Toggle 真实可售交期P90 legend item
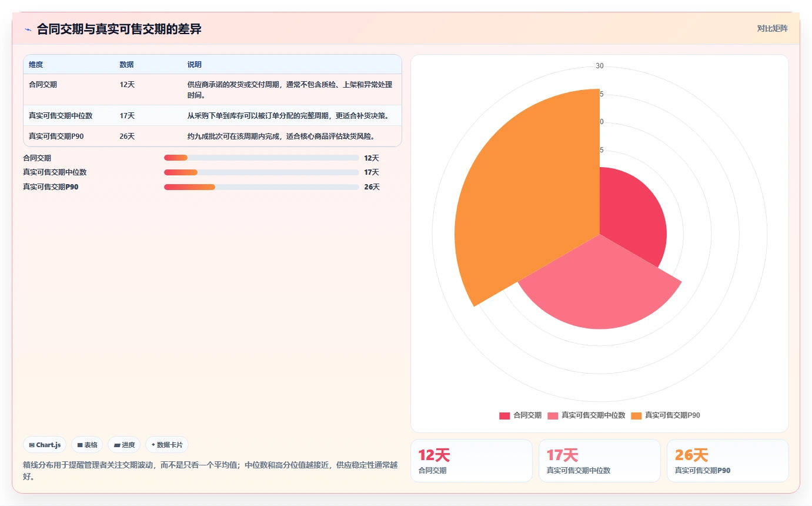 (x=666, y=415)
